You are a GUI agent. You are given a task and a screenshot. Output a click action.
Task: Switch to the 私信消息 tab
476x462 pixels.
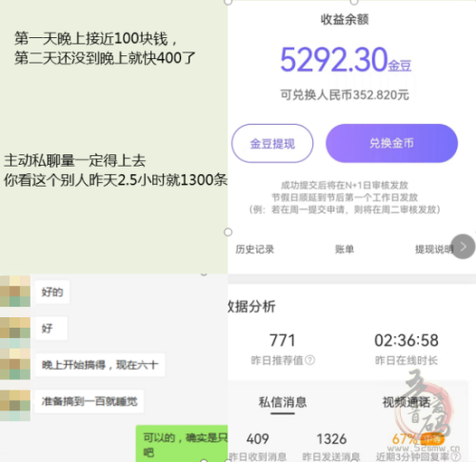click(283, 402)
